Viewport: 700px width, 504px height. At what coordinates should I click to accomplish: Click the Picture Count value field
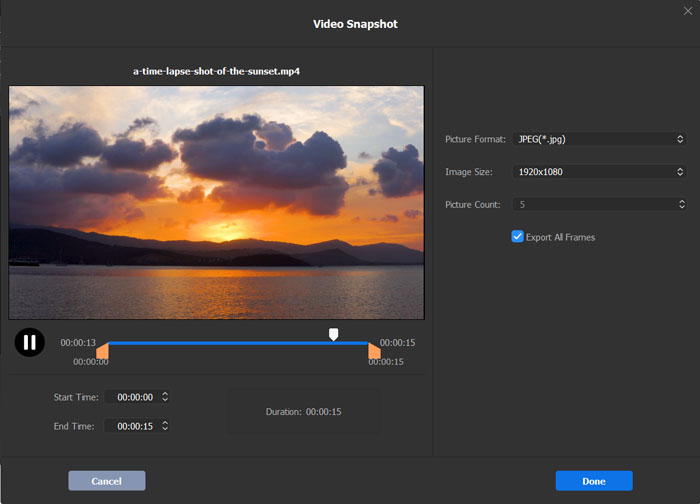tap(599, 204)
